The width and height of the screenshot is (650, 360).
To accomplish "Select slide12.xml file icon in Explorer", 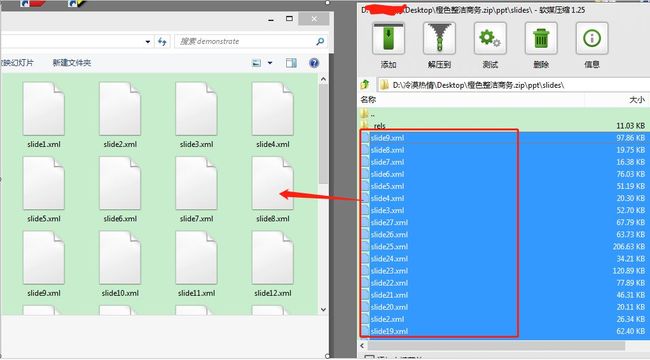I will [x=272, y=257].
